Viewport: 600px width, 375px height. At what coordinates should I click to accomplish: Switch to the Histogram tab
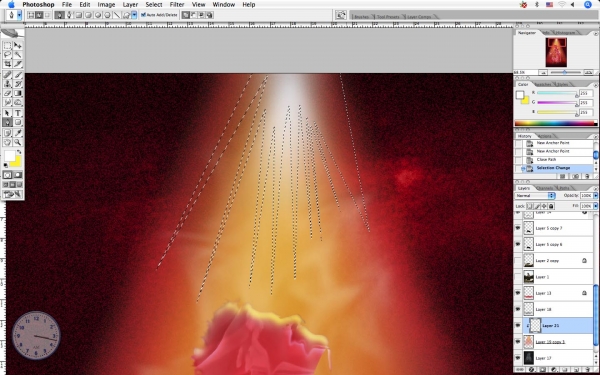coord(565,33)
